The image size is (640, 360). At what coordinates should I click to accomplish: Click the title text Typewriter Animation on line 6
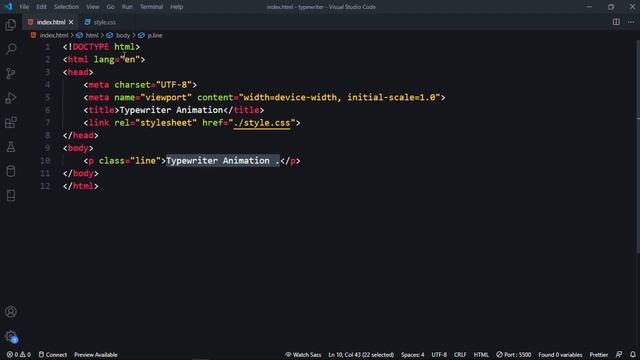click(171, 110)
